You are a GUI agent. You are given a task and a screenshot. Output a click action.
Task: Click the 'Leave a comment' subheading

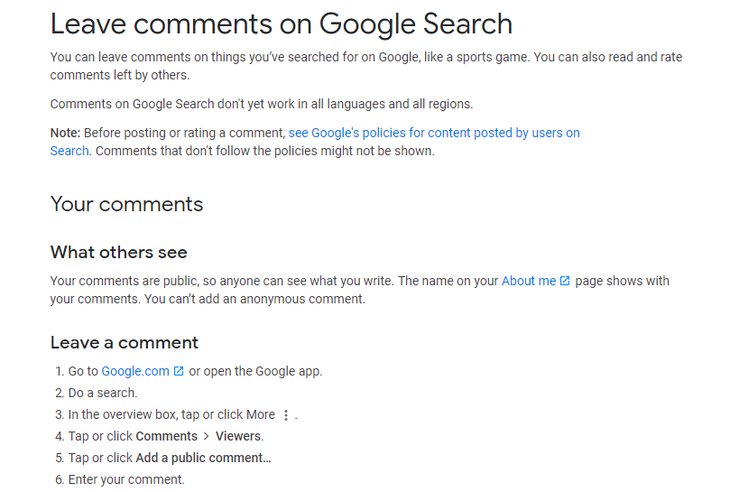124,342
